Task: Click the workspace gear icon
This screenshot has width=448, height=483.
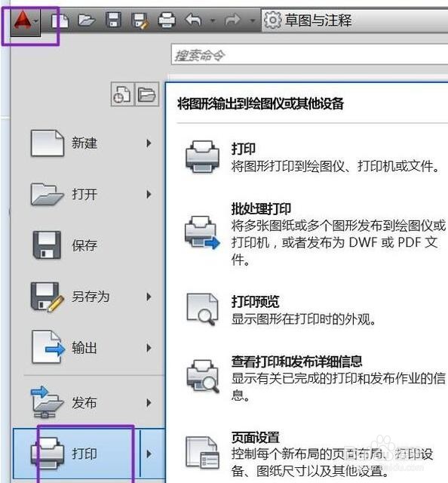Action: point(272,20)
